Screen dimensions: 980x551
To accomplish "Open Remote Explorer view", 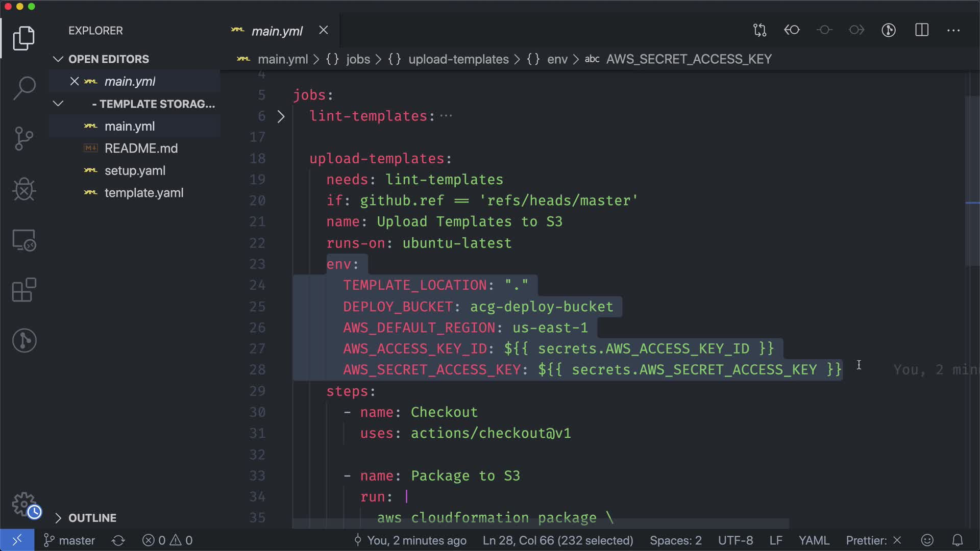I will pos(24,240).
